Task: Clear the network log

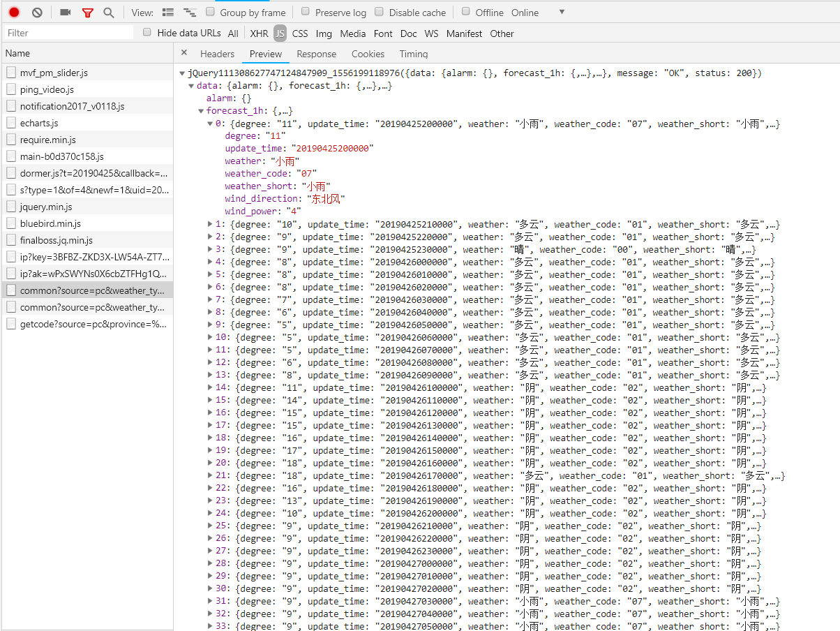Action: tap(38, 13)
